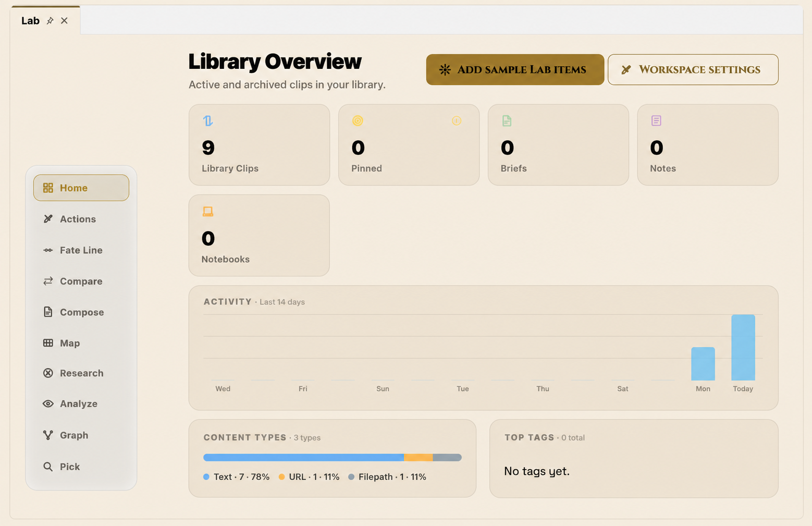Click the '3 types' label
The width and height of the screenshot is (812, 526).
click(307, 437)
